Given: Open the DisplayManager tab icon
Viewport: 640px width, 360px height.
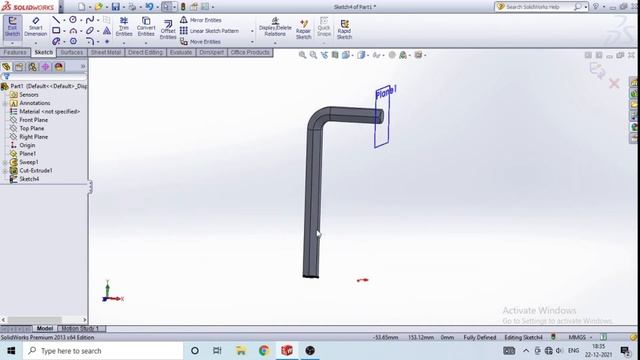Looking at the screenshot, I should pyautogui.click(x=59, y=67).
